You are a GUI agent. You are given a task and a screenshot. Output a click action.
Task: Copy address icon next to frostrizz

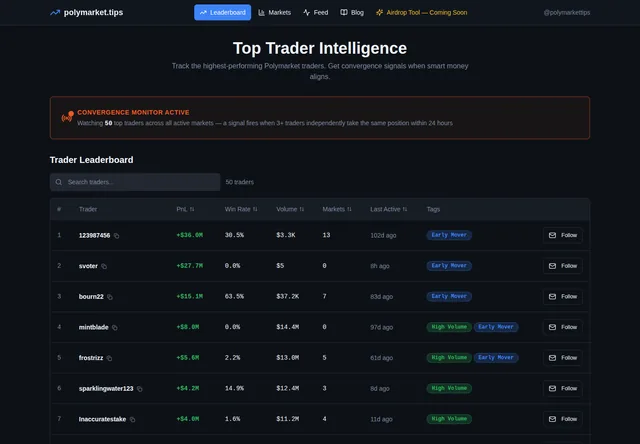109,358
